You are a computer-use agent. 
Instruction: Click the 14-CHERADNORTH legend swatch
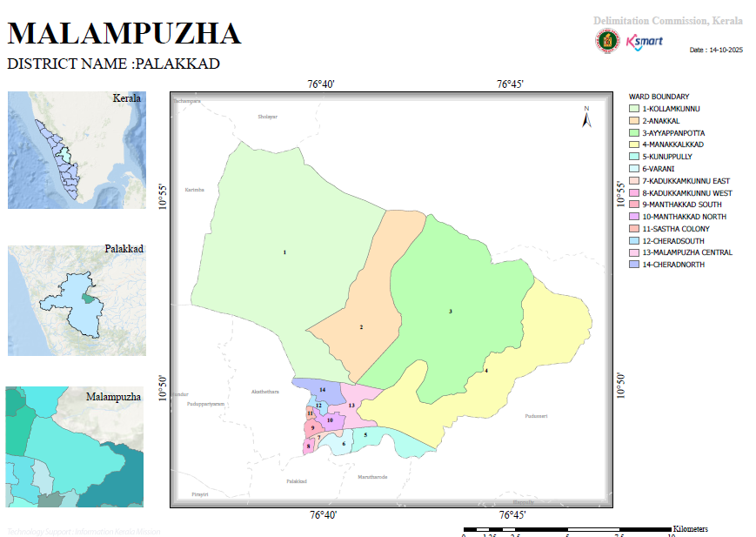pyautogui.click(x=634, y=265)
